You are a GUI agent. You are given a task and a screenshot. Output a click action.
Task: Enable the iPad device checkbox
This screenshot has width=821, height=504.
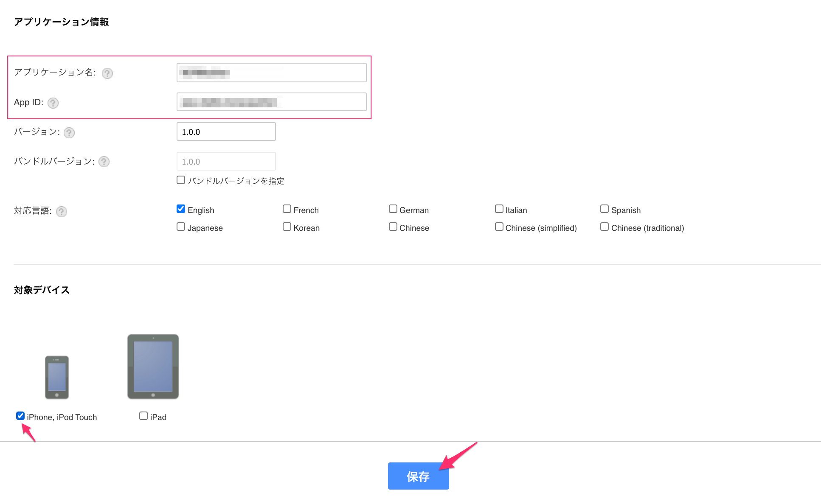click(x=143, y=416)
